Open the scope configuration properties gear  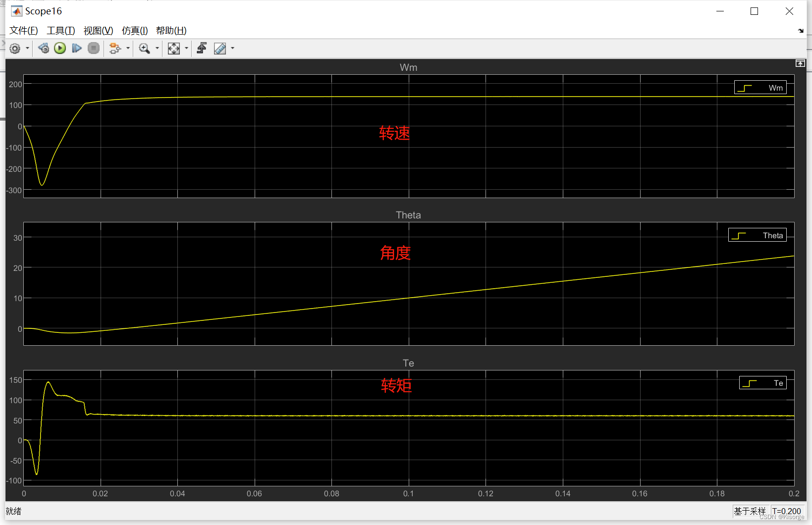click(15, 49)
